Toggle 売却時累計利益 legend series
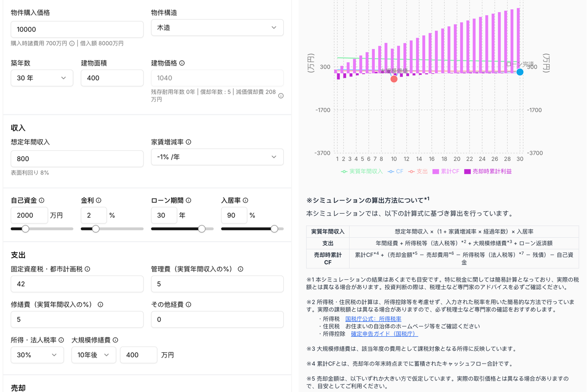 (488, 171)
